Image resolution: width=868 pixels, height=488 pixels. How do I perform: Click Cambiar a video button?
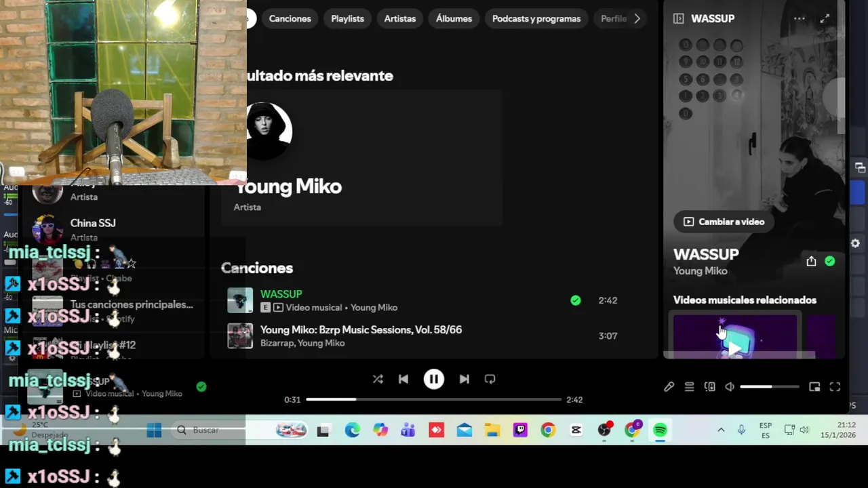tap(724, 222)
